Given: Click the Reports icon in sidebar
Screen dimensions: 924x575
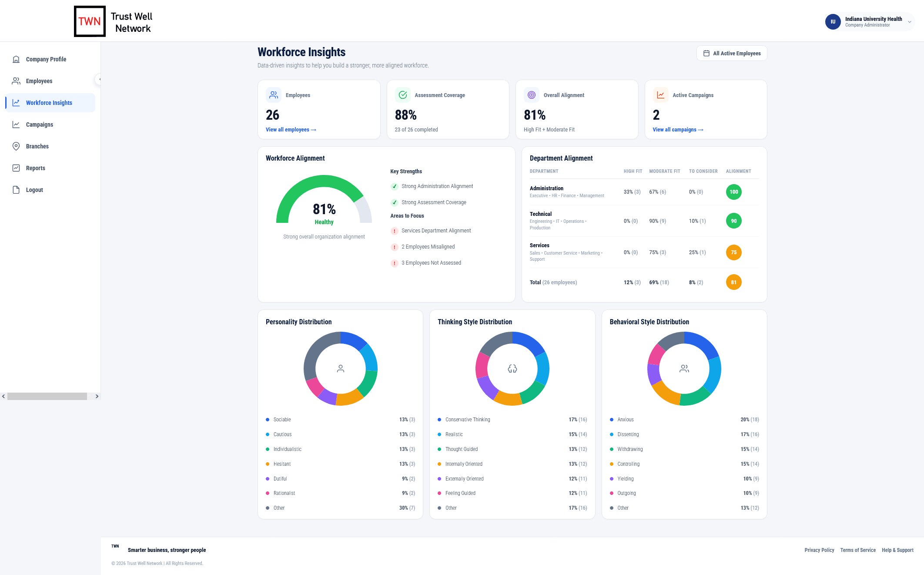Looking at the screenshot, I should click(16, 168).
